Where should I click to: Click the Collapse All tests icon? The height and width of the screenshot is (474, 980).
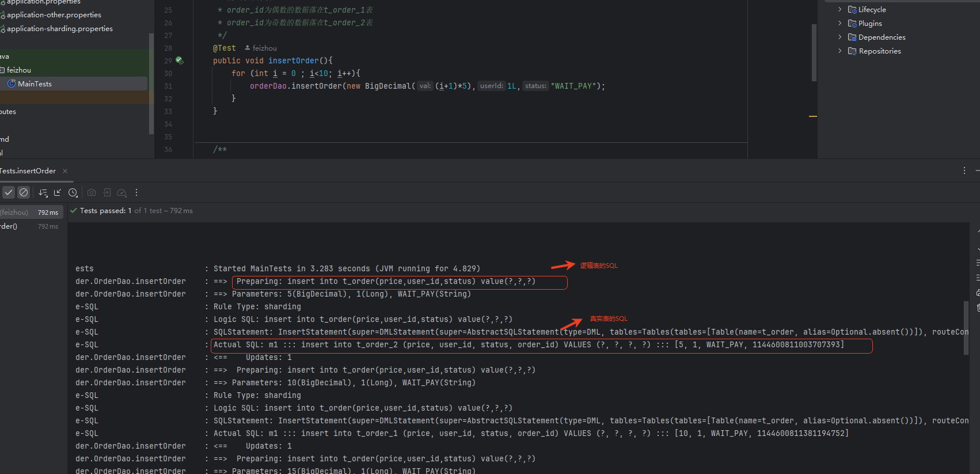click(58, 193)
